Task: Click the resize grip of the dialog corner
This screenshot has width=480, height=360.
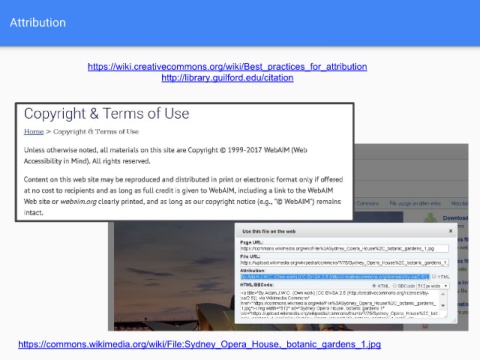Action: click(454, 320)
